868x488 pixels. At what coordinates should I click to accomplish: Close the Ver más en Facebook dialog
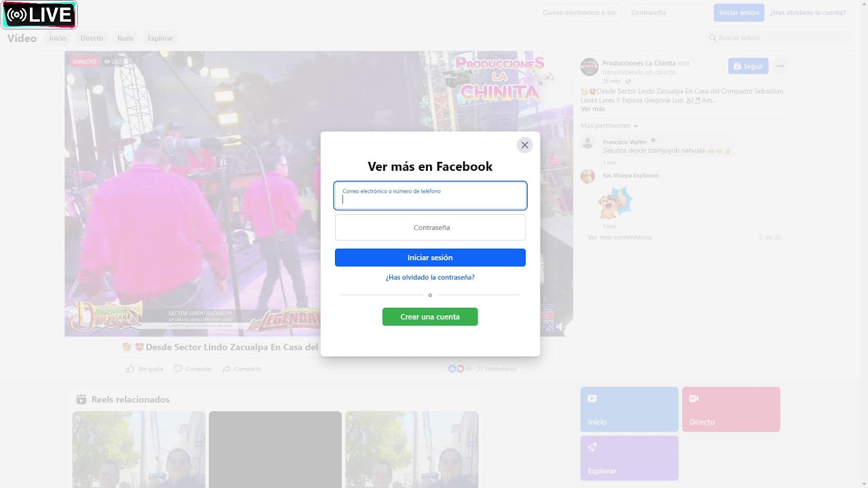pos(524,145)
